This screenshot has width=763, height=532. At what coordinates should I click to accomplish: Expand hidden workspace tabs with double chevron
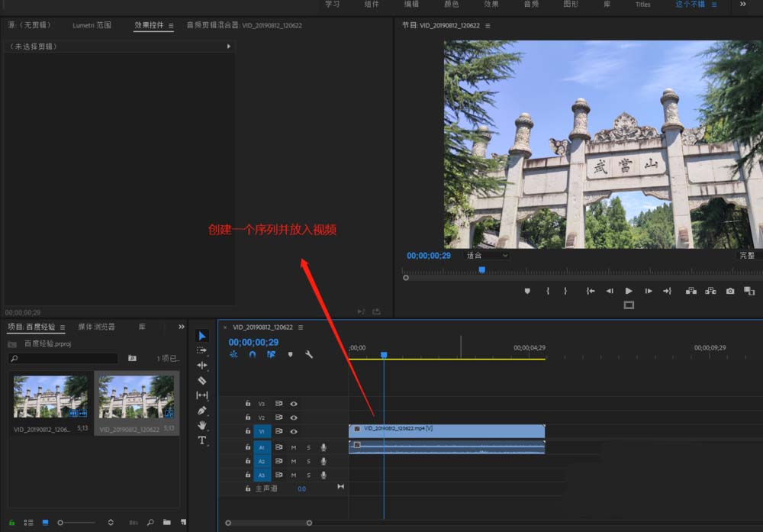pyautogui.click(x=743, y=5)
